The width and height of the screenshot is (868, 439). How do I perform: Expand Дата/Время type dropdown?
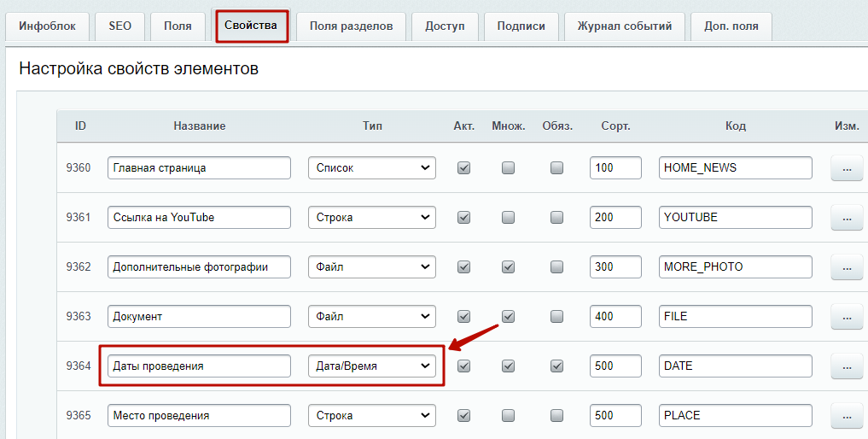(x=371, y=366)
